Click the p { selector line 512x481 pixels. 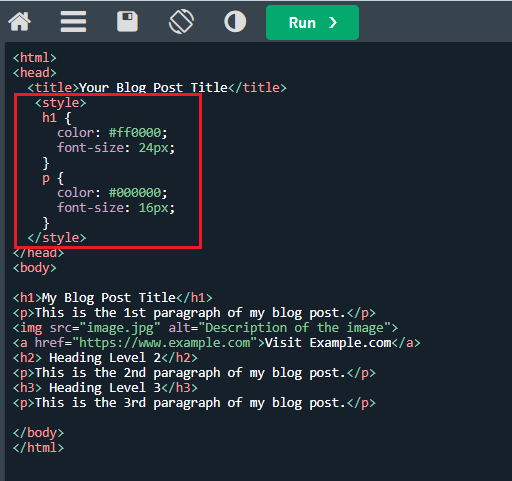(x=53, y=178)
